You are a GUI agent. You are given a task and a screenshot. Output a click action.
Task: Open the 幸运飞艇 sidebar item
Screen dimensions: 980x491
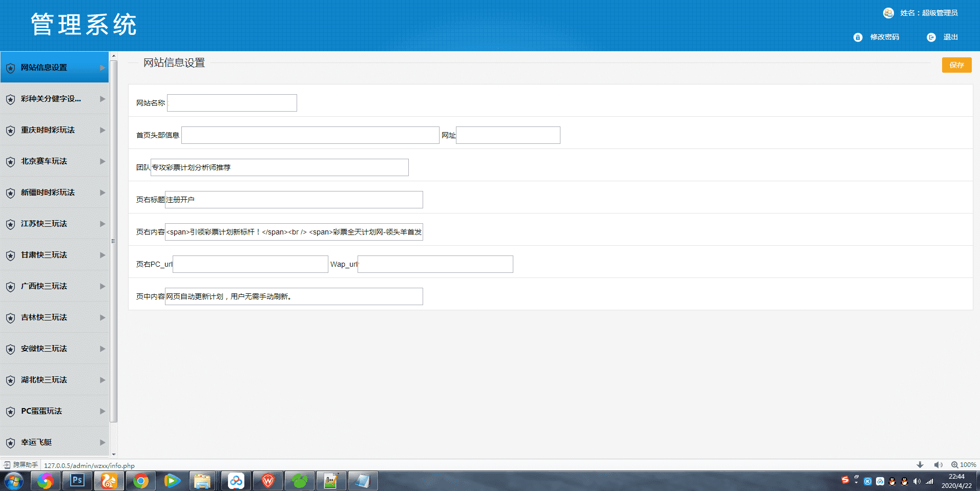(x=36, y=442)
